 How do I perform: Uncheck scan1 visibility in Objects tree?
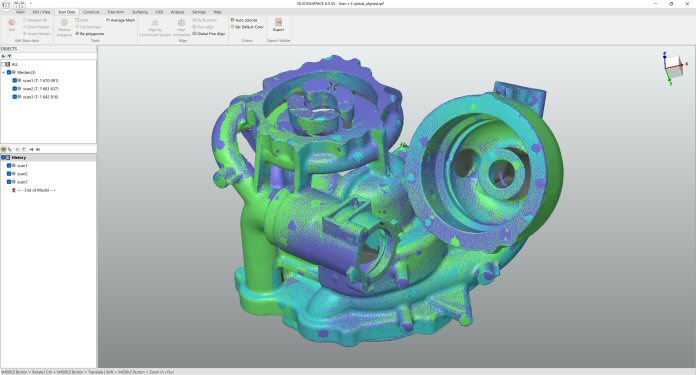15,81
